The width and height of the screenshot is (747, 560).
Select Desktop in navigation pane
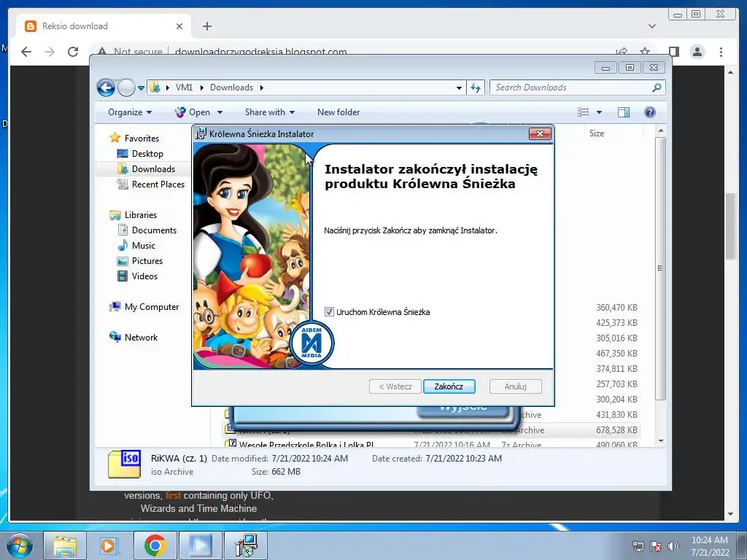click(147, 153)
